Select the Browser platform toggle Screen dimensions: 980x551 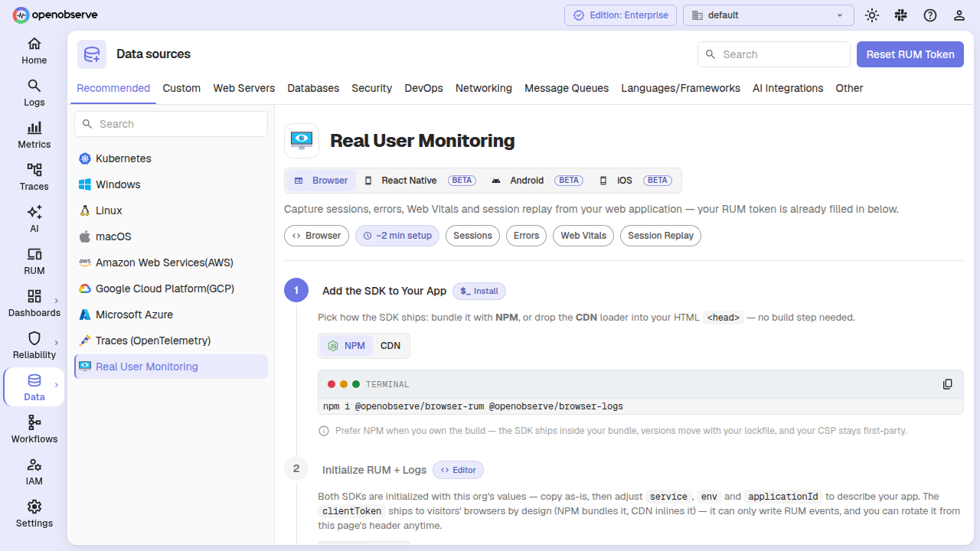point(322,181)
